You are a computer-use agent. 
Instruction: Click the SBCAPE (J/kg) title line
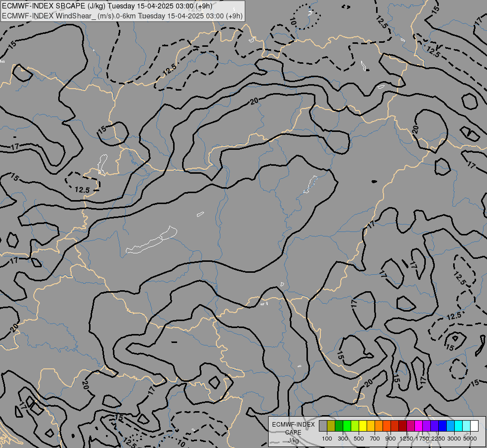coord(107,6)
